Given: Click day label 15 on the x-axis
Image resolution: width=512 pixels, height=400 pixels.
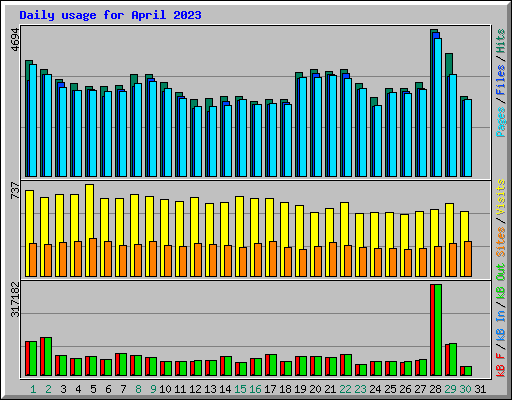Looking at the screenshot, I should coord(240,389).
